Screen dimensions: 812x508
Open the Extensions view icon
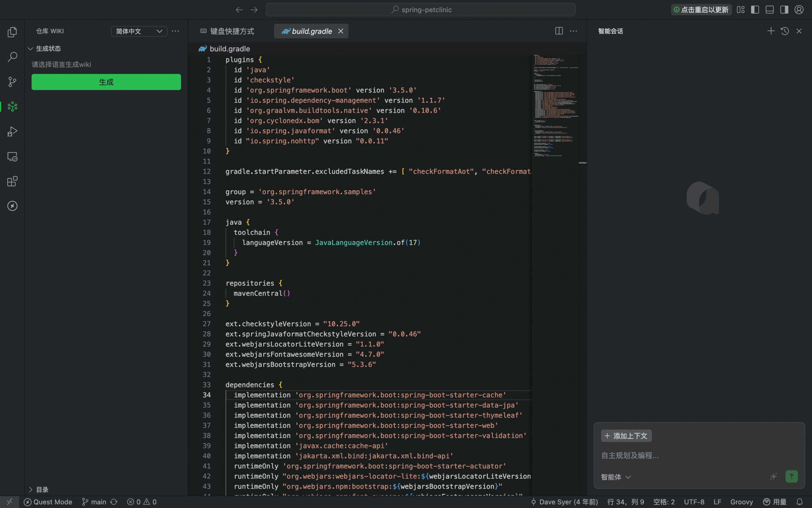click(x=12, y=181)
